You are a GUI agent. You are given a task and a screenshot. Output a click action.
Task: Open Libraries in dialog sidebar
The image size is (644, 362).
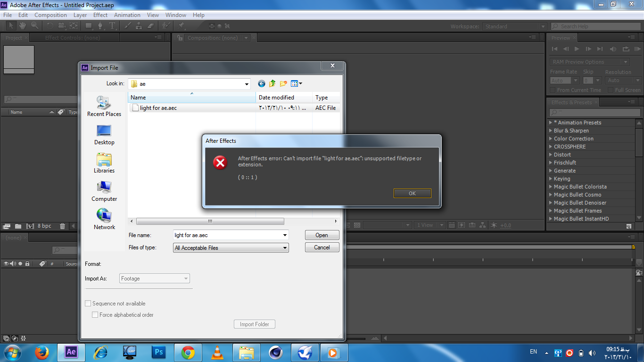(x=104, y=163)
